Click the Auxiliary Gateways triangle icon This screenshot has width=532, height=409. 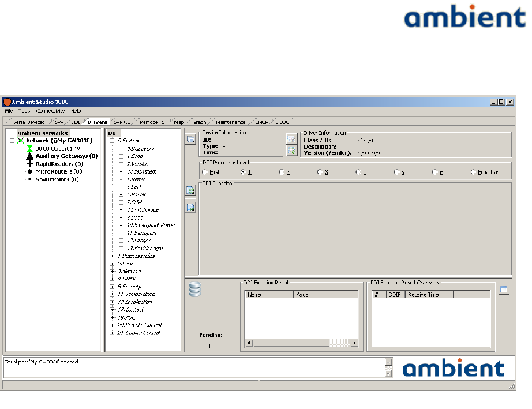pos(30,156)
